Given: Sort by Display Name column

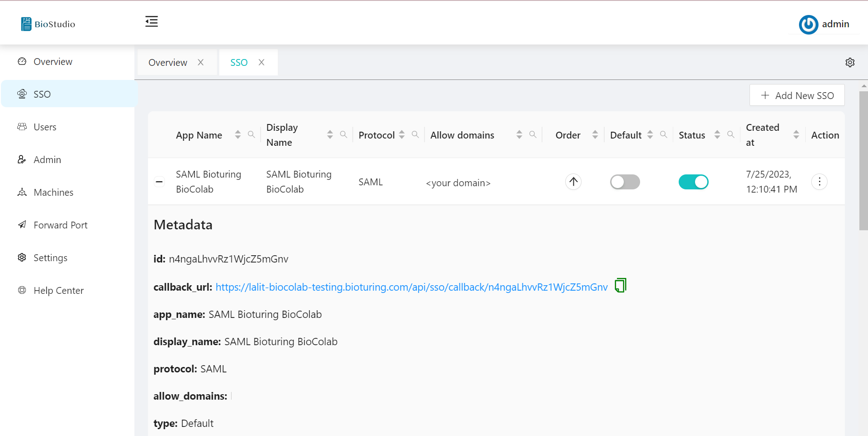Looking at the screenshot, I should point(330,134).
